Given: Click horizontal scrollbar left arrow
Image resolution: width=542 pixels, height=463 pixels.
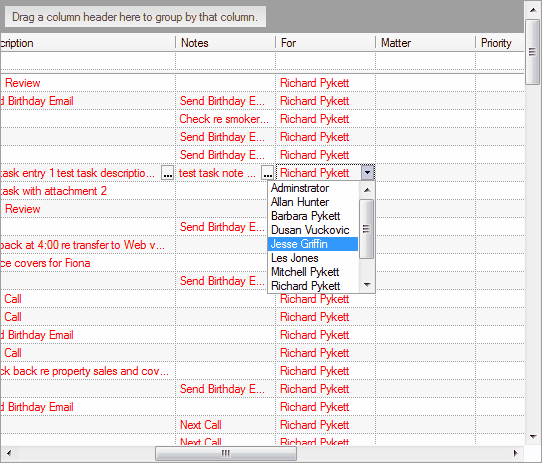Looking at the screenshot, I should [x=9, y=453].
